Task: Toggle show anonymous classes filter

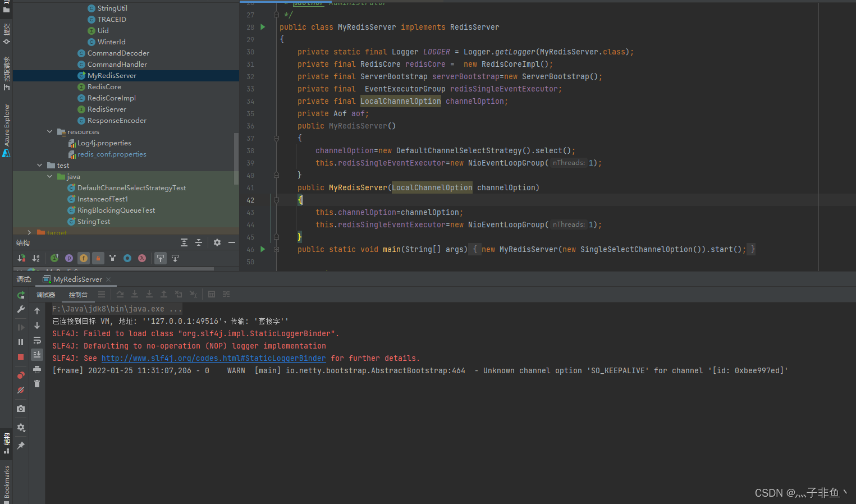Action: (127, 258)
